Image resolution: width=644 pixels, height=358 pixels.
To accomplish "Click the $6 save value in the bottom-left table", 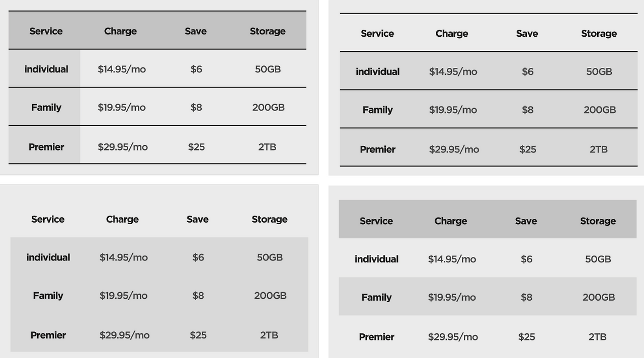I will (198, 257).
